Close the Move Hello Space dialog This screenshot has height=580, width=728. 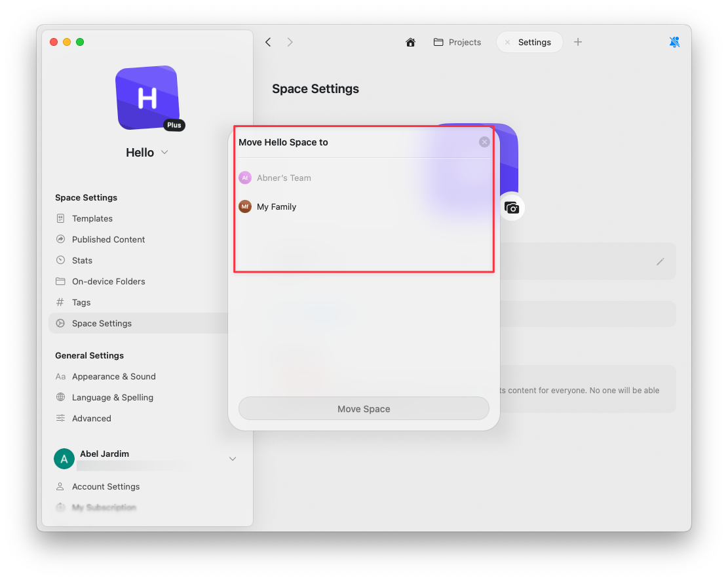click(x=484, y=142)
